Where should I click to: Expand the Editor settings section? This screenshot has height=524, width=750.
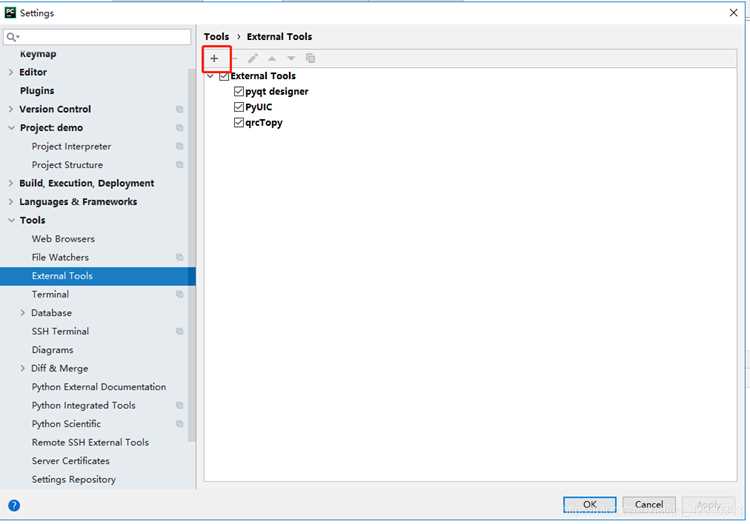coord(11,72)
